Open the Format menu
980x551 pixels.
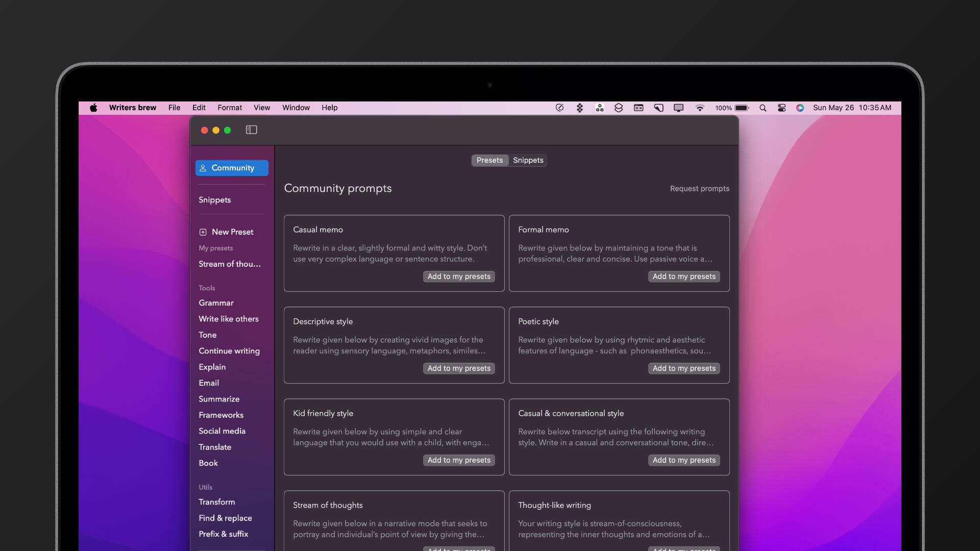(230, 108)
